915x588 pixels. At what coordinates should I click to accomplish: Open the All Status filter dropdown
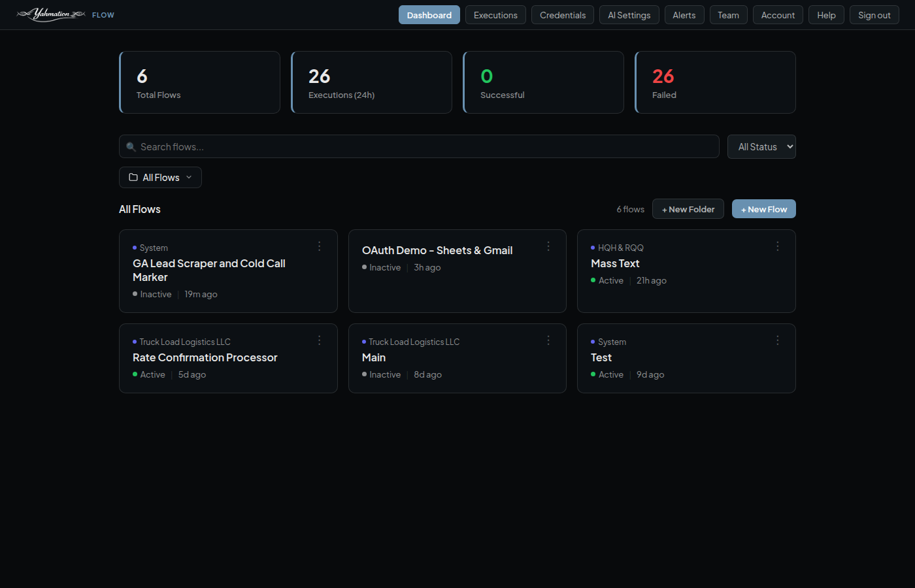761,147
